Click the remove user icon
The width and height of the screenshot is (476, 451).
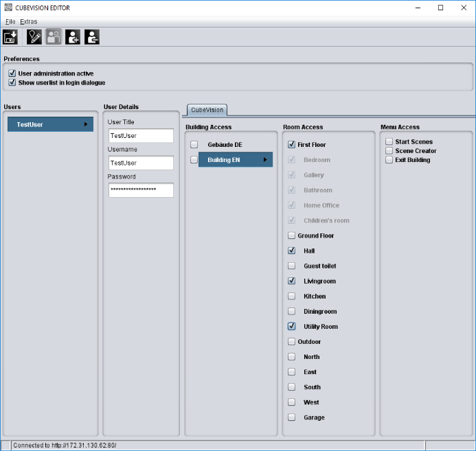pyautogui.click(x=92, y=37)
